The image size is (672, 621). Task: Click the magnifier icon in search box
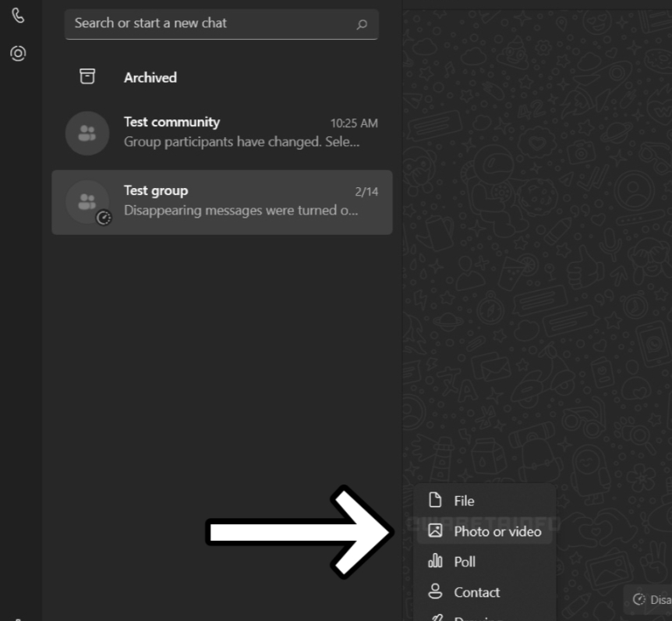362,24
